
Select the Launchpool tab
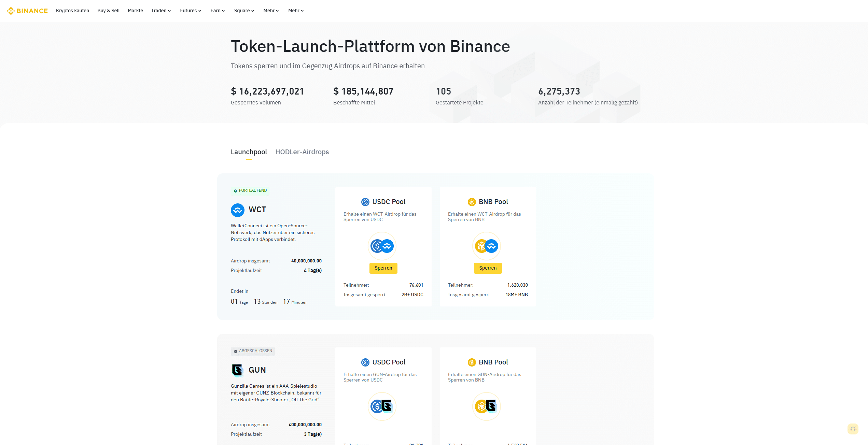click(249, 152)
